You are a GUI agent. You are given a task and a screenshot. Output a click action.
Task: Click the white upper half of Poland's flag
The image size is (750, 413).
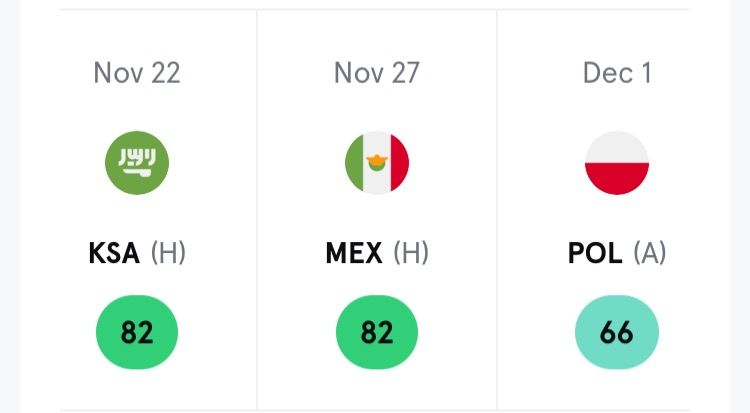617,147
